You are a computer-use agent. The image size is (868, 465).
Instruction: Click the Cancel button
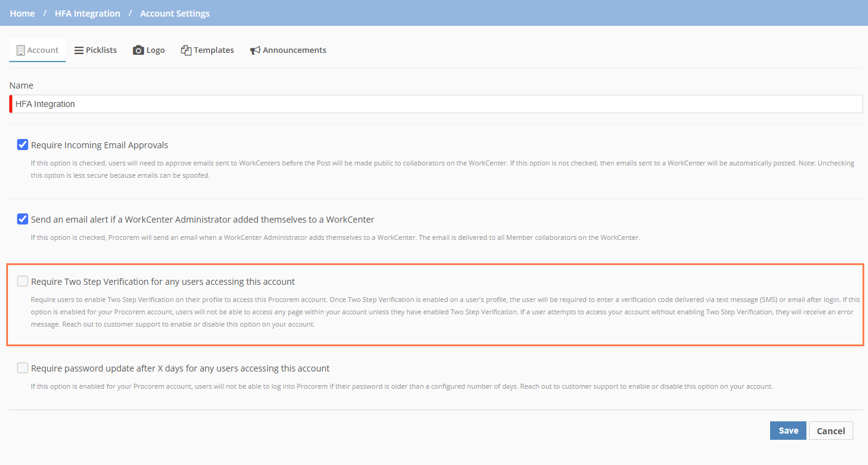(x=831, y=431)
